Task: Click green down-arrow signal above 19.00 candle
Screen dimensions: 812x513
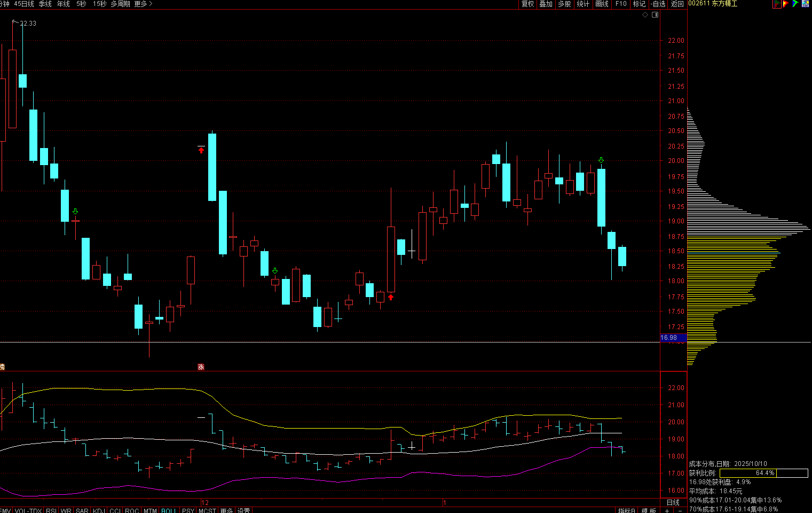Action: 75,212
